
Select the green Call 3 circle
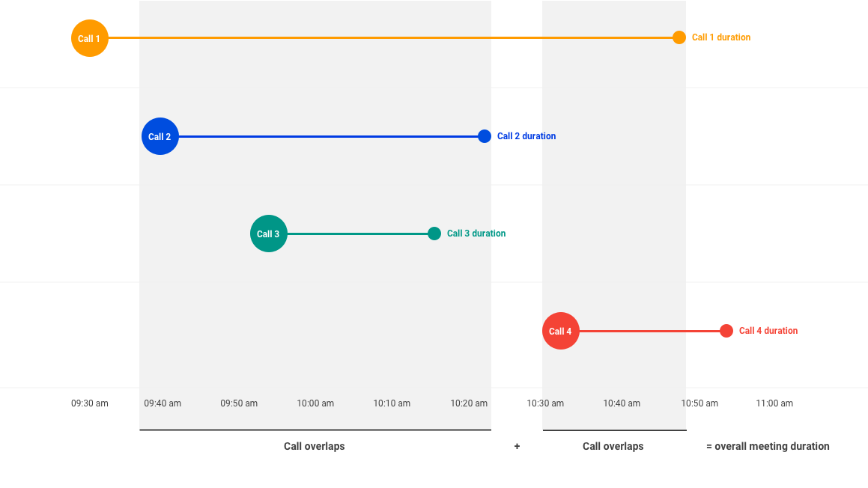[269, 234]
